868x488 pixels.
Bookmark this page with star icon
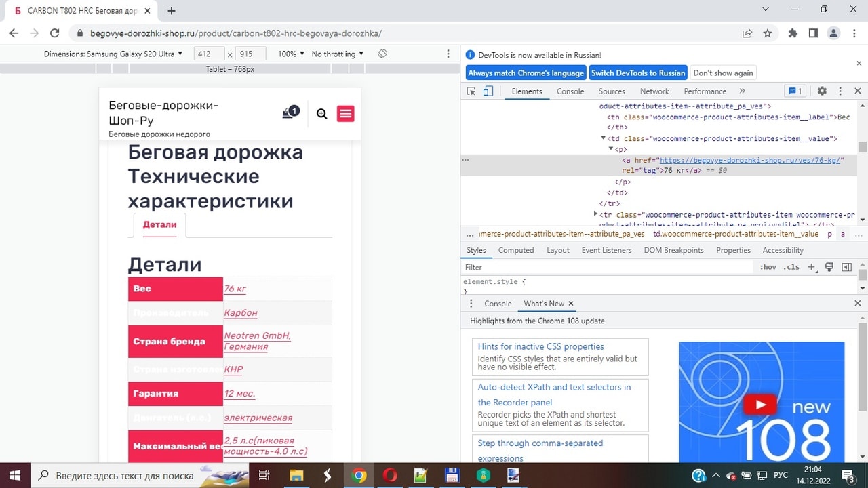768,33
